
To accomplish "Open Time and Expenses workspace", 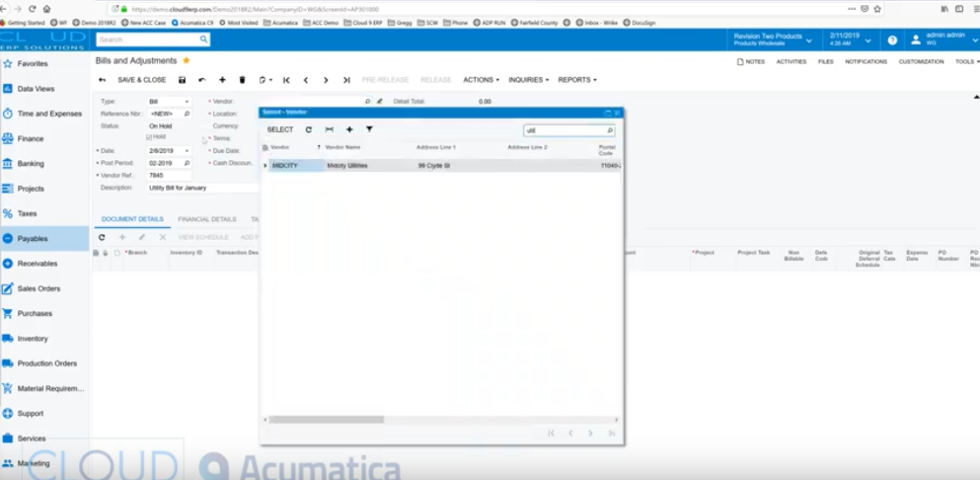I will click(x=49, y=114).
